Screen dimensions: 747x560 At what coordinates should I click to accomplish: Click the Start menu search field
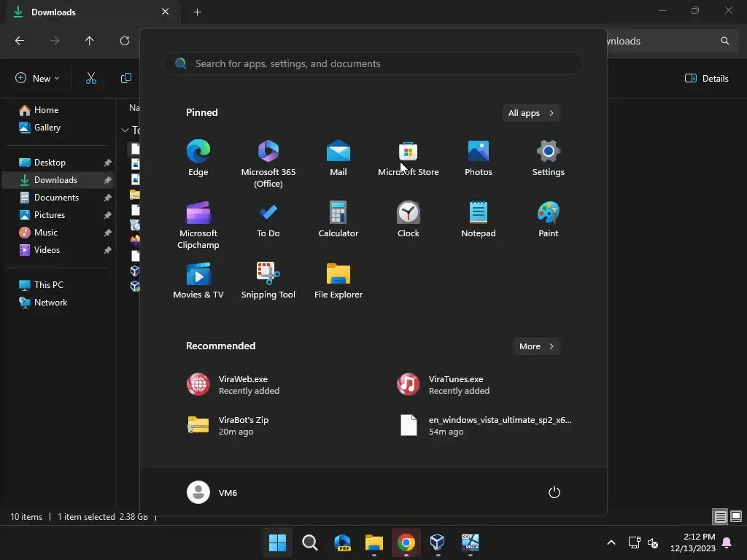[x=373, y=64]
